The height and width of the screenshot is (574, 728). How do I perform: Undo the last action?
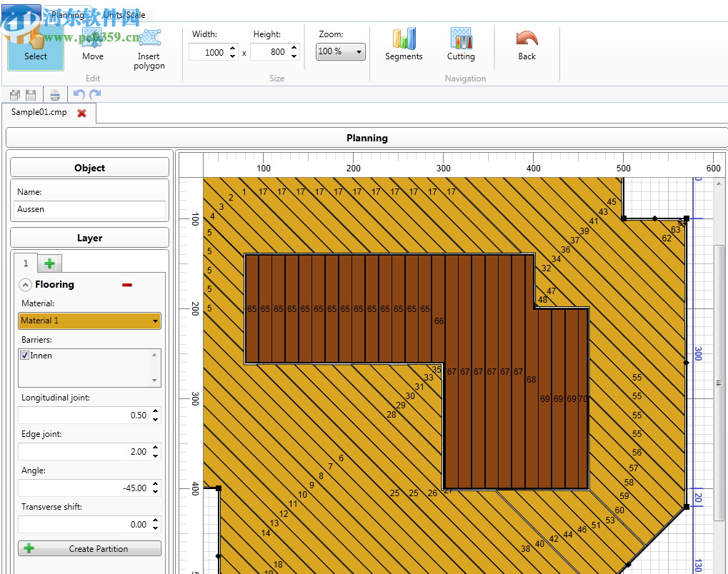pyautogui.click(x=79, y=95)
